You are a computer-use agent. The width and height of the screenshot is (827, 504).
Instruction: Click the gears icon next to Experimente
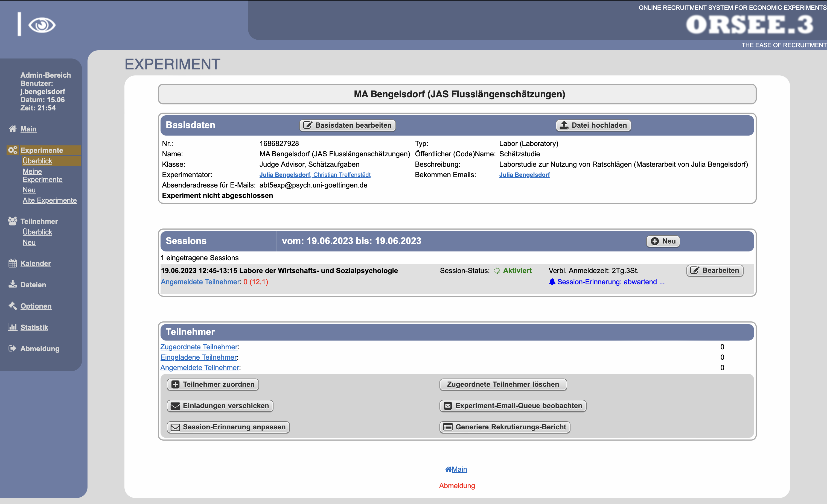[12, 150]
